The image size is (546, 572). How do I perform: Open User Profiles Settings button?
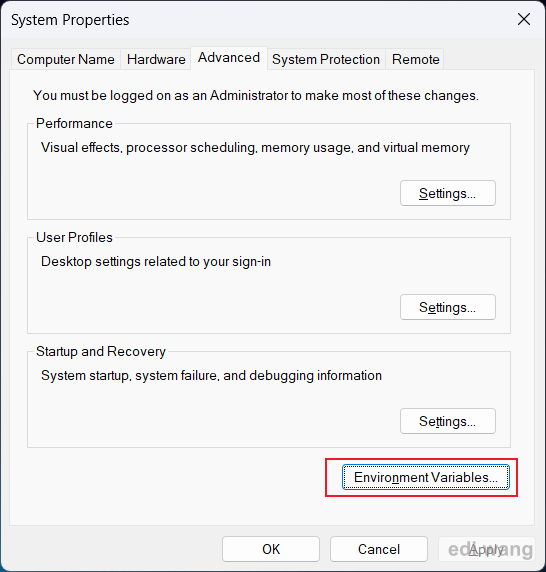(x=448, y=307)
